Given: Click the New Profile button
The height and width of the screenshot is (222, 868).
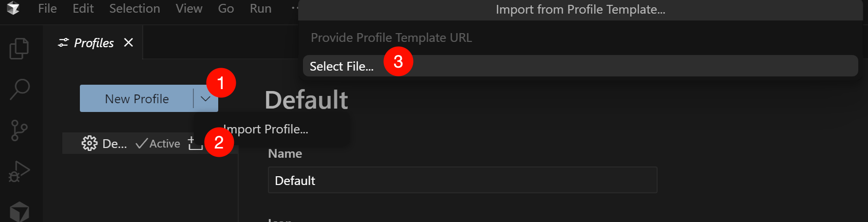Looking at the screenshot, I should tap(137, 99).
